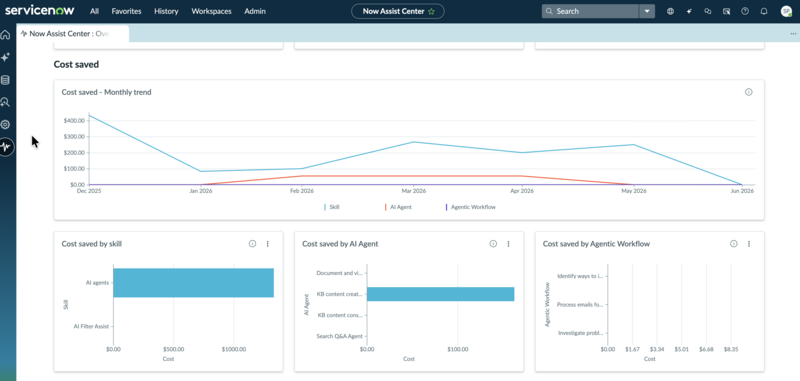Open the All menu
Screen dimensions: 800x381
pos(94,11)
